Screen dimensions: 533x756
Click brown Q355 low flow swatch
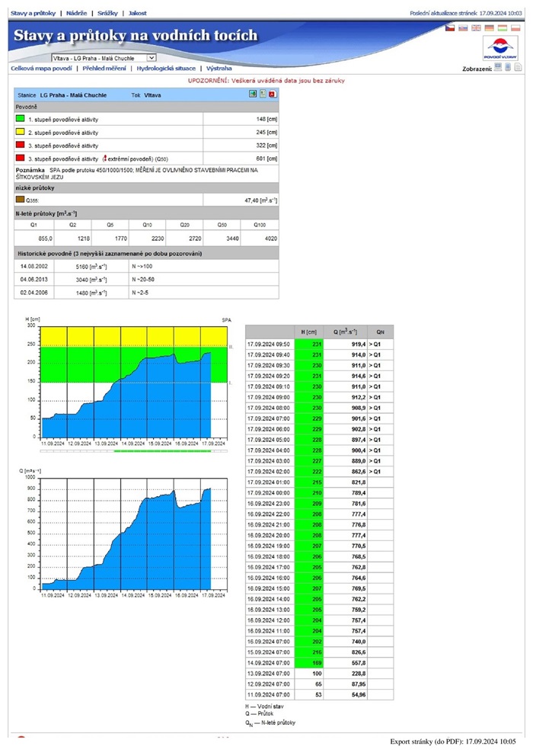20,199
